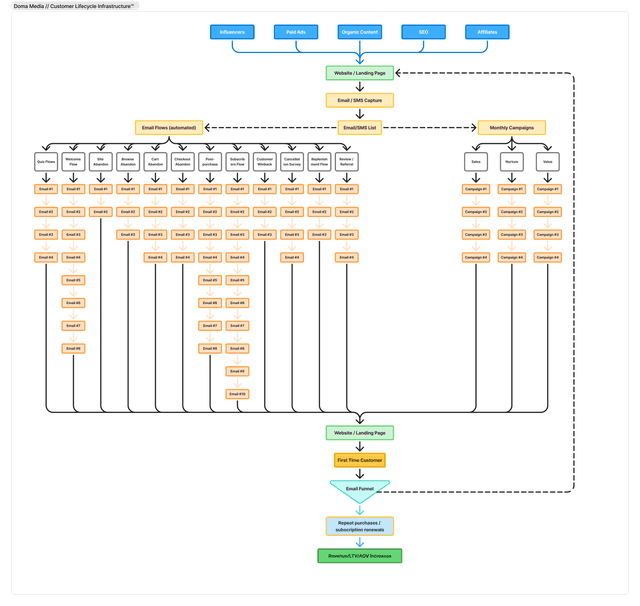Image resolution: width=640 pixels, height=606 pixels.
Task: Select the Email Flows (automated) node
Action: pos(169,128)
